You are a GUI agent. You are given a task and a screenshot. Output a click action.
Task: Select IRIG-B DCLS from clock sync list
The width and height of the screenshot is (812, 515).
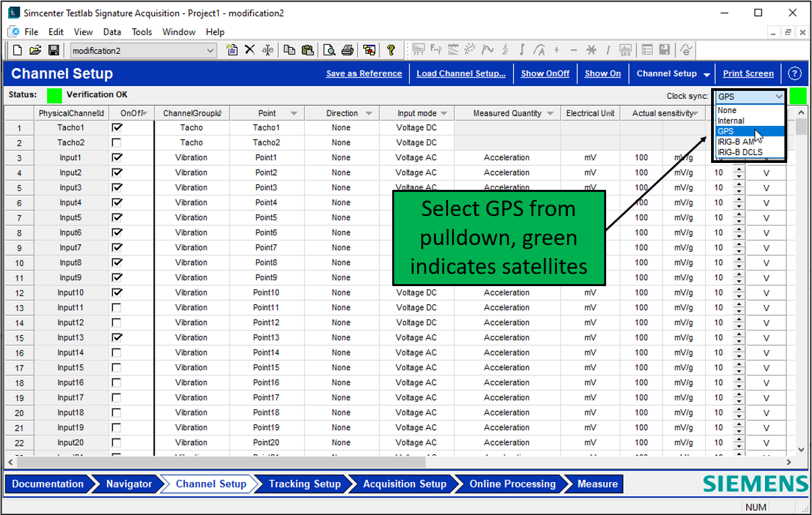(x=740, y=152)
